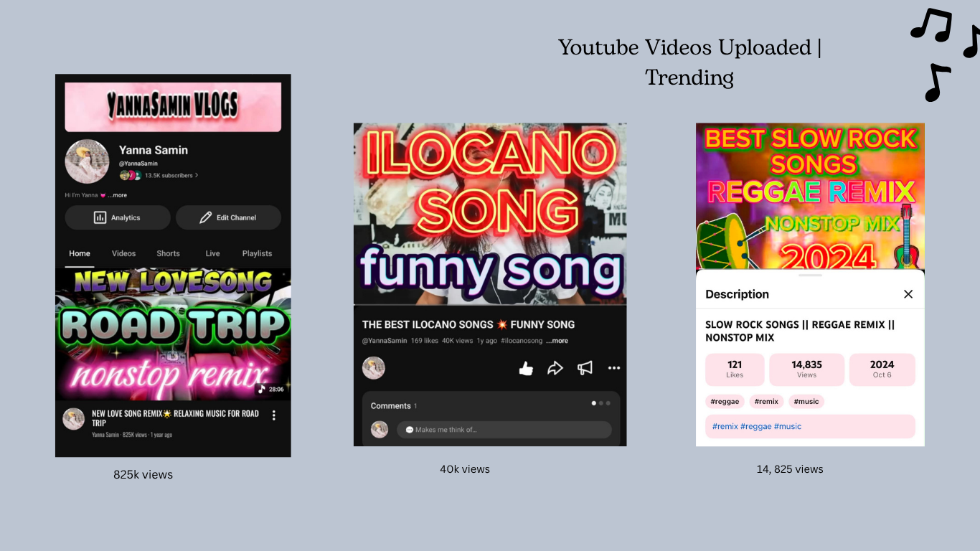
Task: Click the Comments header
Action: [x=391, y=406]
